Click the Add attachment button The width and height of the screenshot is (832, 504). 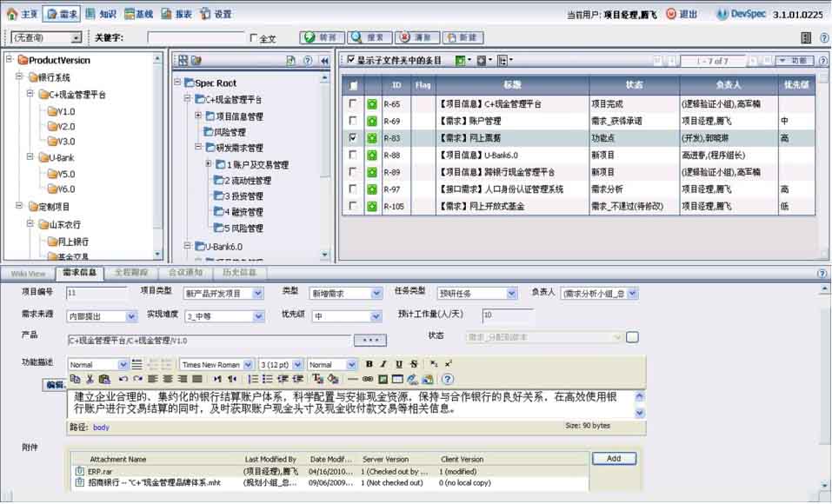coord(614,458)
